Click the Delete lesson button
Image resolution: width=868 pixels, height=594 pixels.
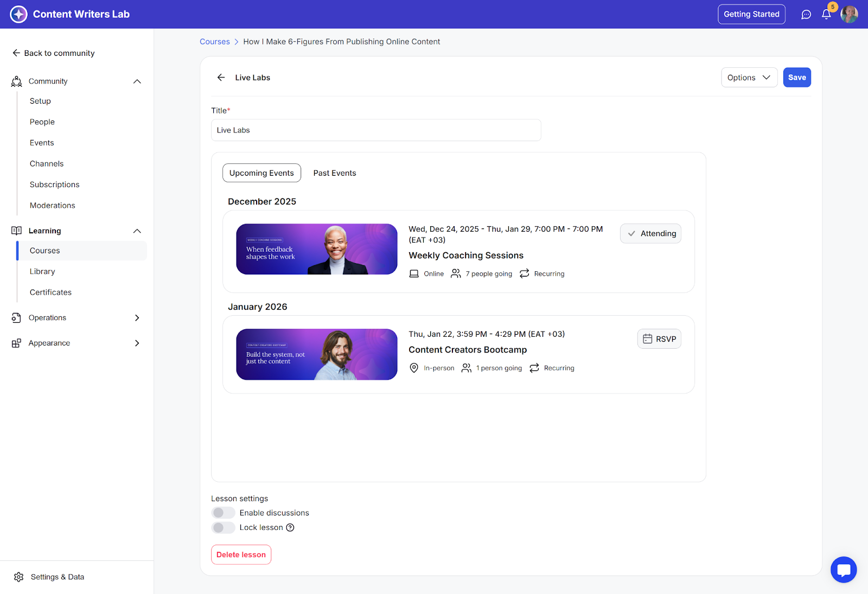pyautogui.click(x=241, y=554)
